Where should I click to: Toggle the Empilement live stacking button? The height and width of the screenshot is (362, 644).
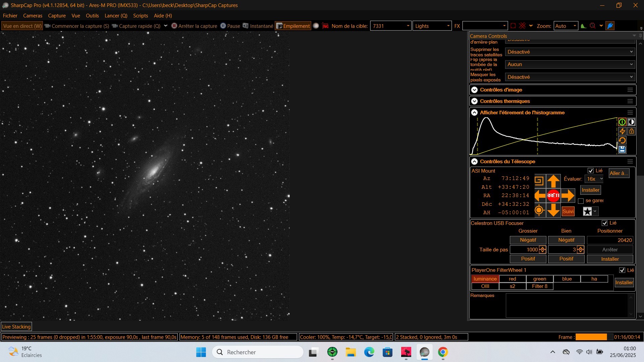click(293, 26)
